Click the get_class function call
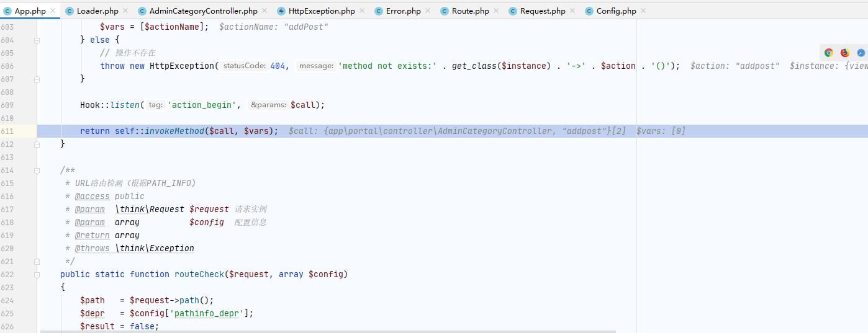This screenshot has width=868, height=333. pos(474,66)
